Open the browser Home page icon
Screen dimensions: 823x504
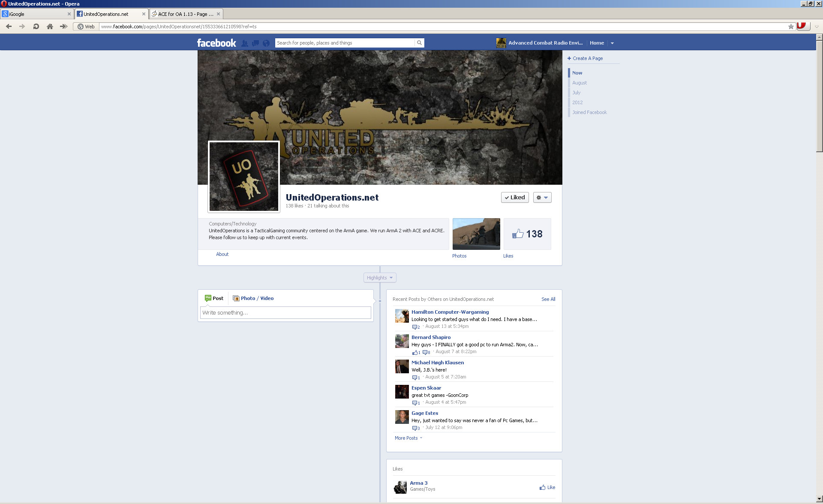pos(50,27)
